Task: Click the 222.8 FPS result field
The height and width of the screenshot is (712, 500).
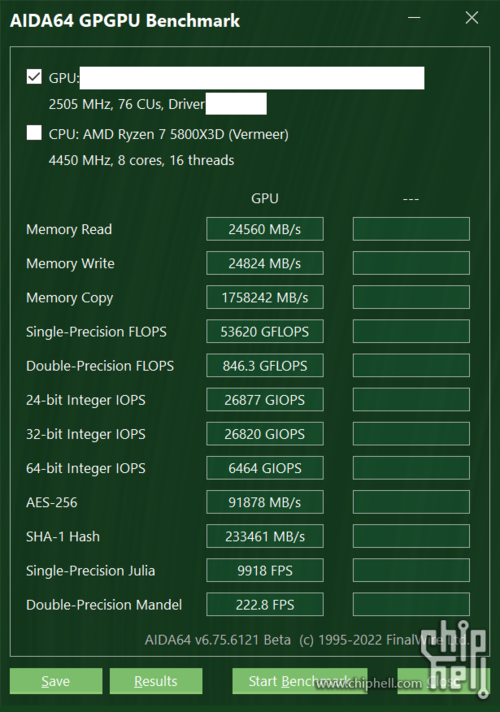Action: pos(265,604)
